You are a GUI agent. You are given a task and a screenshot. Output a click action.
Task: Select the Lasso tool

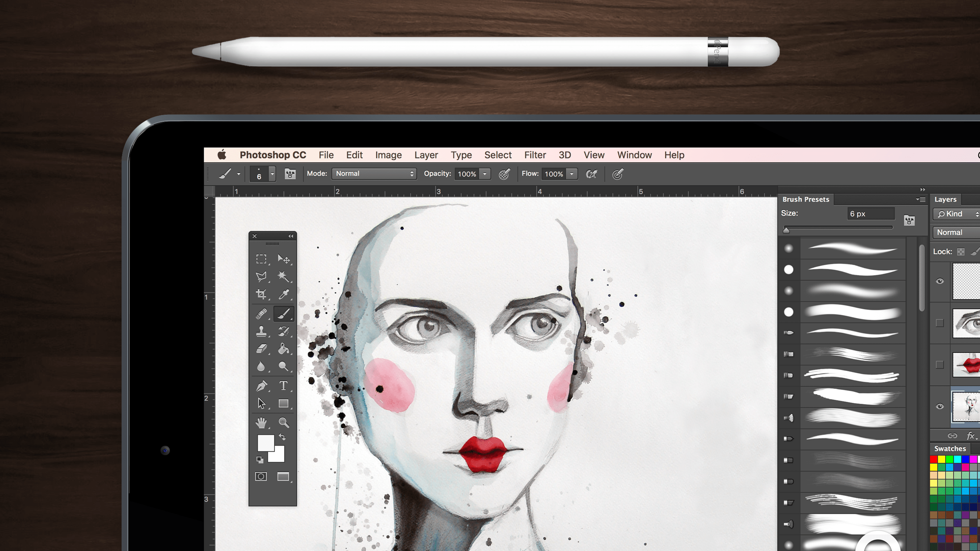(x=262, y=276)
